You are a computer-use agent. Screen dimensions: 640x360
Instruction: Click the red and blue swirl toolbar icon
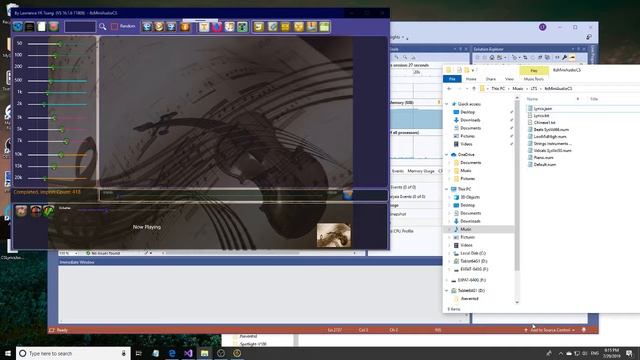[217, 27]
